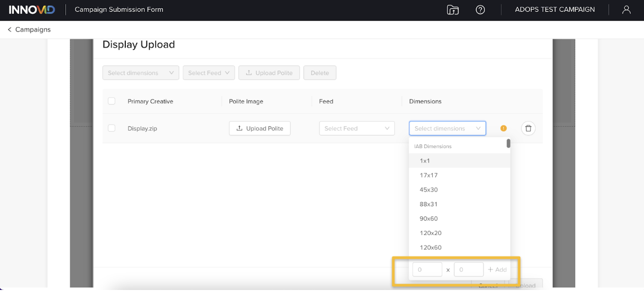Click the orange warning indicator on Display.zip row
Image resolution: width=644 pixels, height=291 pixels.
504,128
